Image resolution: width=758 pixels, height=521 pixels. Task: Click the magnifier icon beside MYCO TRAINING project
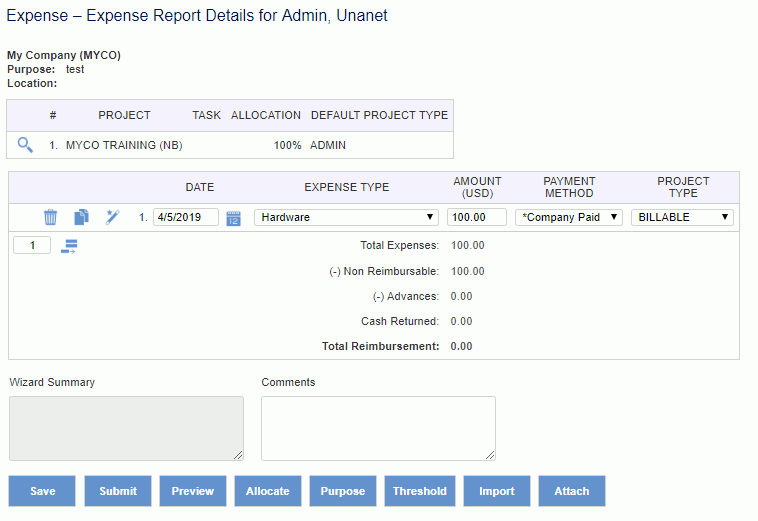coord(25,145)
